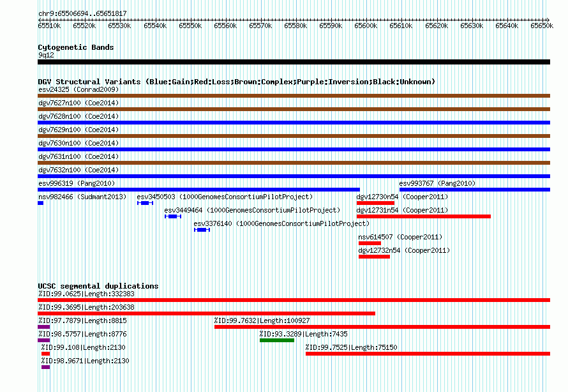Screen dimensions: 568x392
Task: Click red bar under %ID:99.0625 label
Action: 294,300
